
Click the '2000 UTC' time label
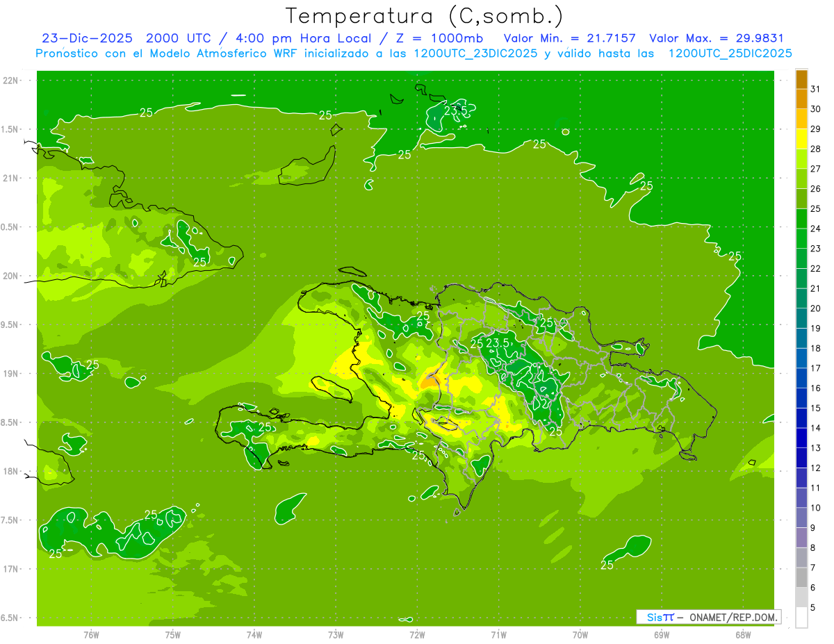tap(178, 38)
